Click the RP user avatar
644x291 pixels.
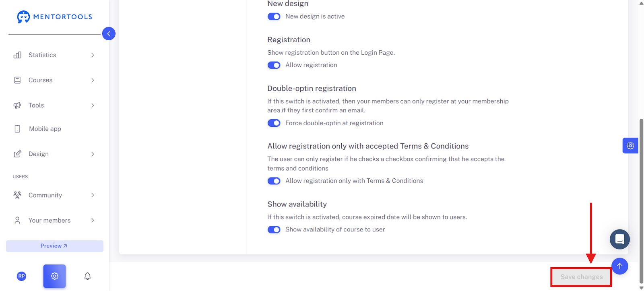(22, 276)
